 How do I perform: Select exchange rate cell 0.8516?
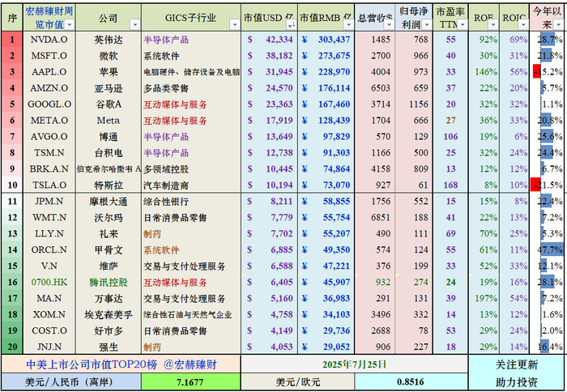pyautogui.click(x=411, y=382)
